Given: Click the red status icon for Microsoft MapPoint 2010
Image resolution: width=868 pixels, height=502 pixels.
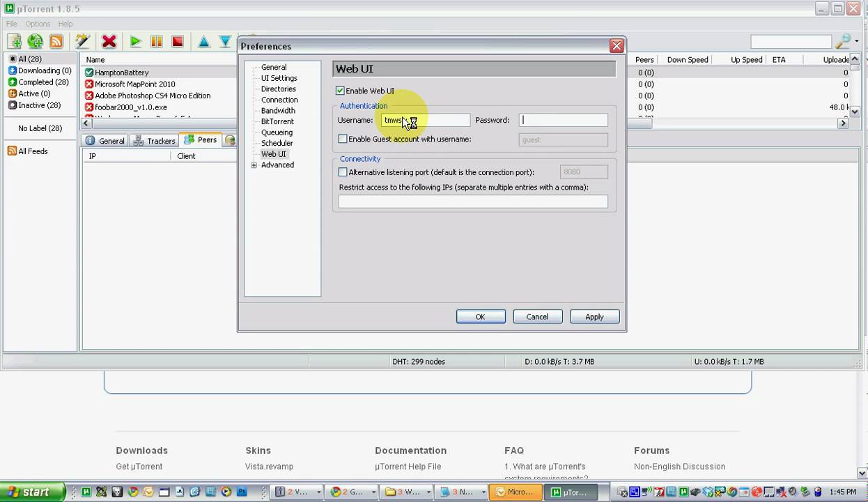Looking at the screenshot, I should coord(89,84).
